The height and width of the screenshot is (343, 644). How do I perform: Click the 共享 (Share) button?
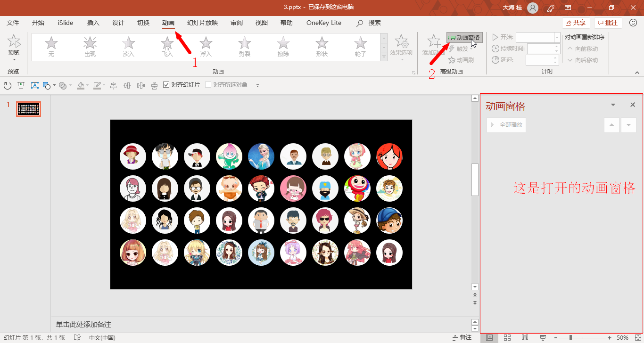pos(576,23)
